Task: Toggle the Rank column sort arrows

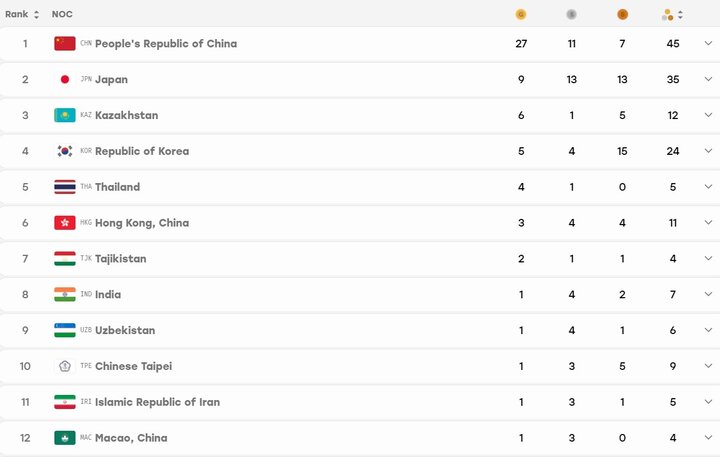Action: tap(36, 15)
